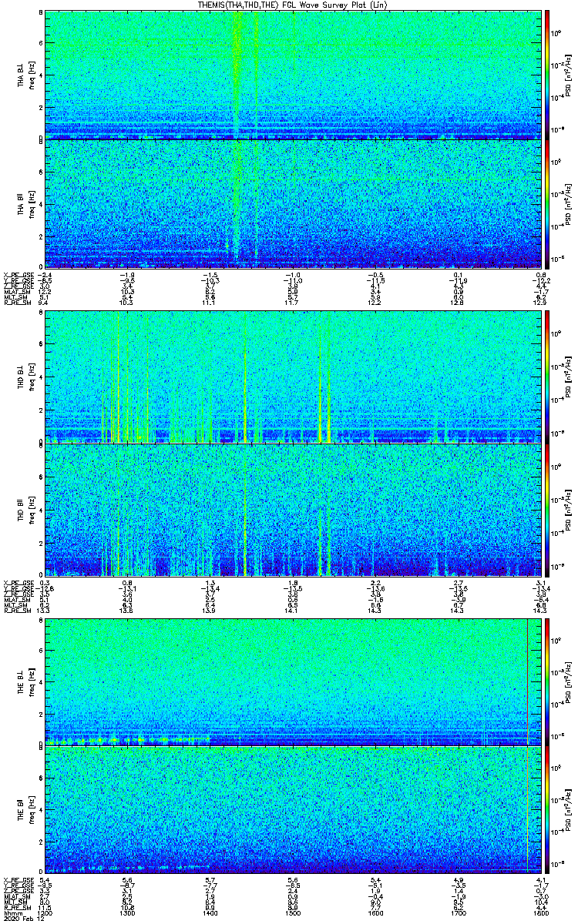Select the THE BL spectrogram panel
Image resolution: width=578 pixels, height=924 pixels.
pos(293,682)
